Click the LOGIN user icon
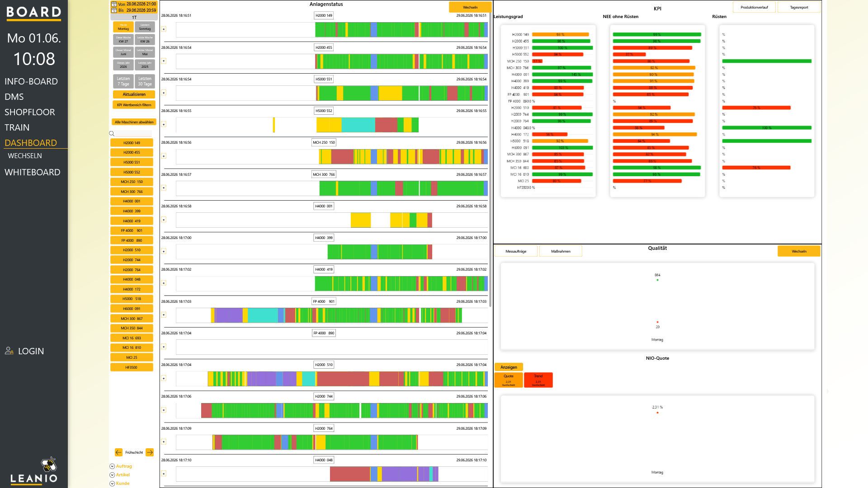Image resolution: width=868 pixels, height=488 pixels. [9, 351]
